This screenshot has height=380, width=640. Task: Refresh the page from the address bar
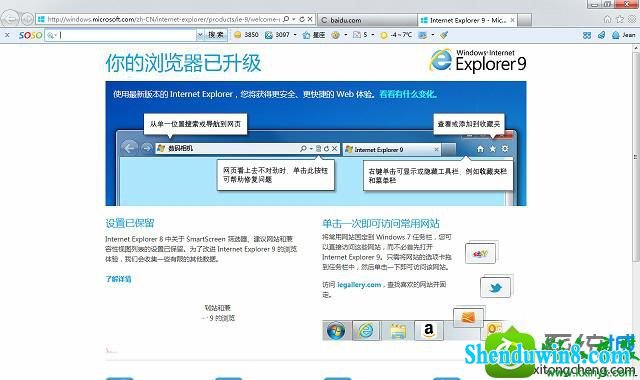tap(302, 19)
